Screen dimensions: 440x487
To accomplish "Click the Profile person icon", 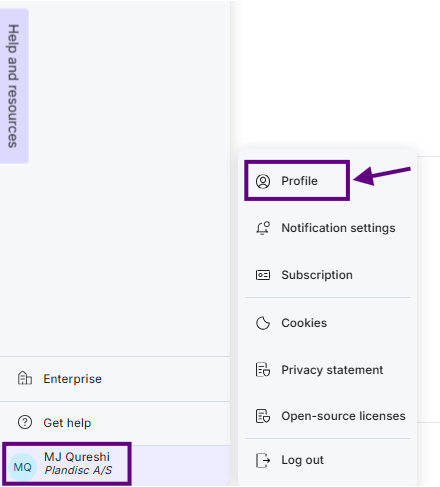I will [263, 181].
